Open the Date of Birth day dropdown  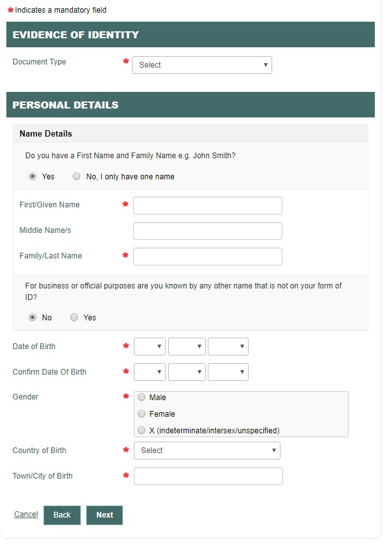click(149, 346)
